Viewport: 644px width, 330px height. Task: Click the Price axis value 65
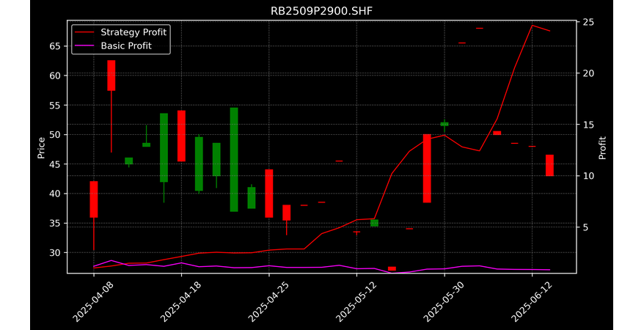point(55,46)
